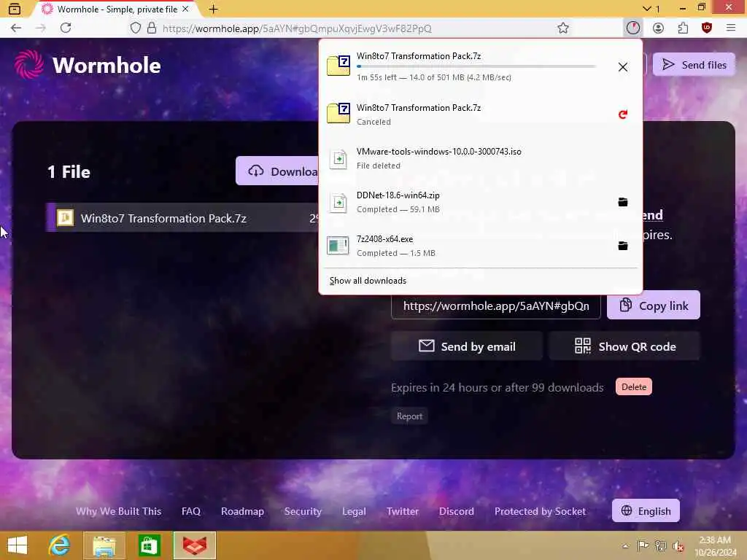Open Windows Store from taskbar
The image size is (747, 560).
click(149, 545)
